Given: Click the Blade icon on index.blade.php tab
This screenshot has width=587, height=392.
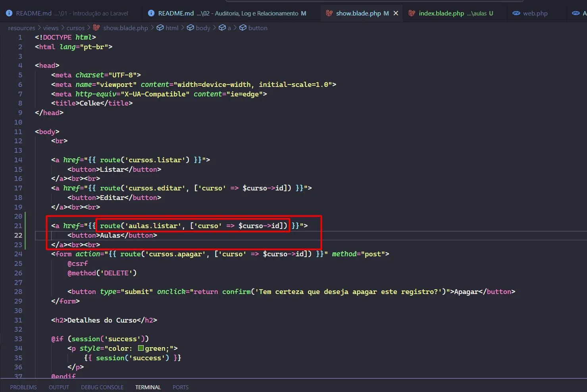Looking at the screenshot, I should pyautogui.click(x=412, y=13).
